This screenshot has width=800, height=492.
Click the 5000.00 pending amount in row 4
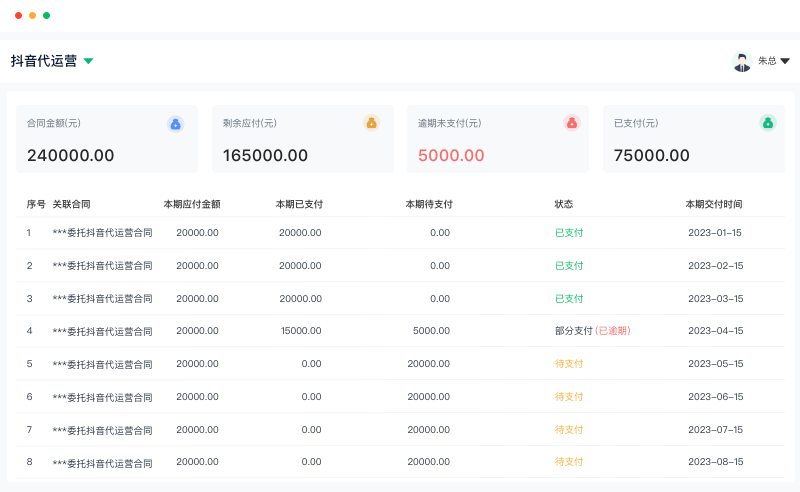pos(431,331)
